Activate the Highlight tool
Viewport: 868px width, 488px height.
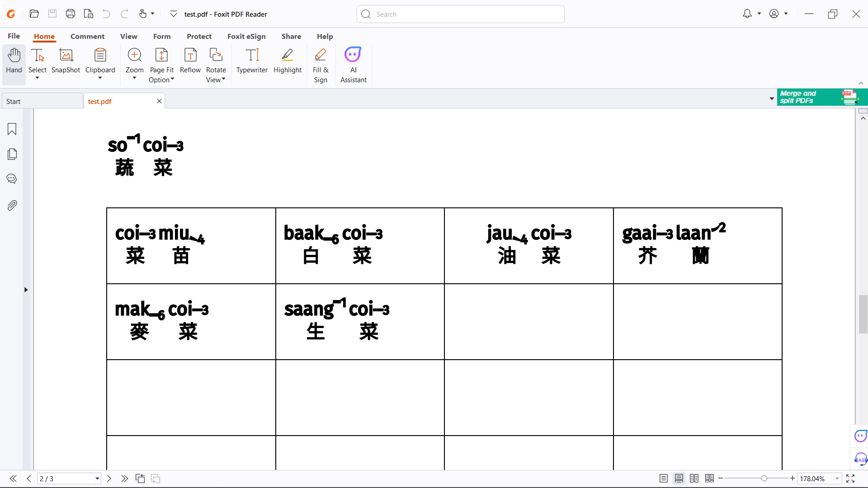coord(287,61)
